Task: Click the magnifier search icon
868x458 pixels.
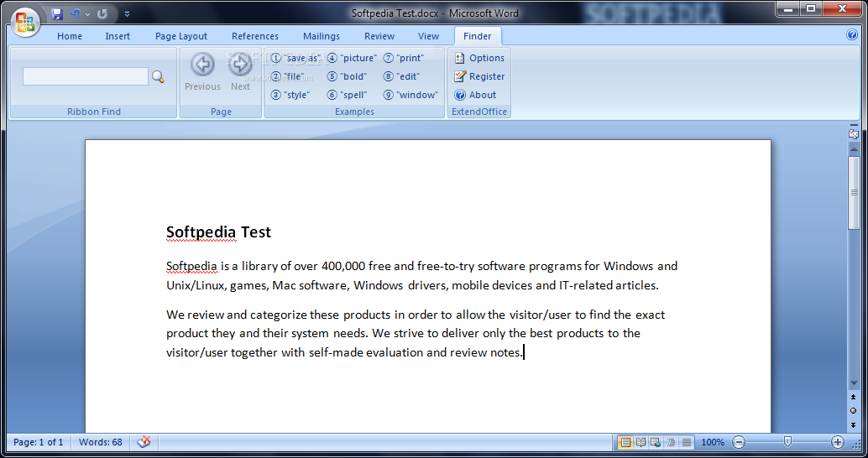Action: (x=159, y=77)
